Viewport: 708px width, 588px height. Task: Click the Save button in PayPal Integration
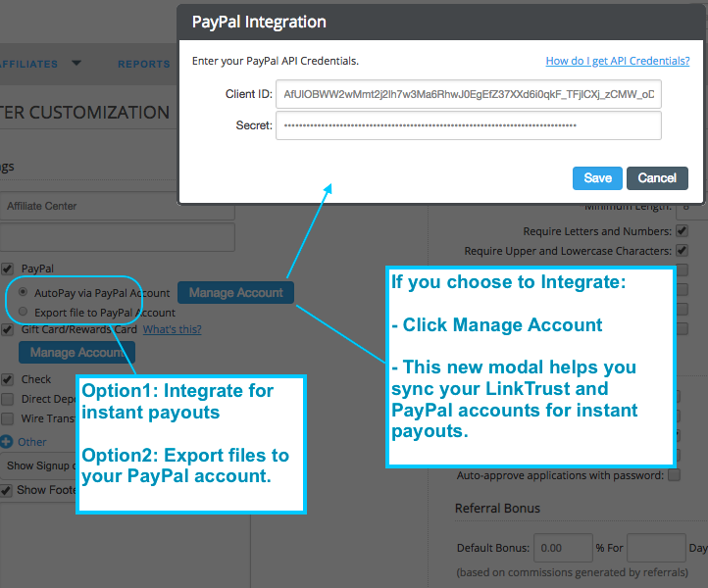(597, 178)
